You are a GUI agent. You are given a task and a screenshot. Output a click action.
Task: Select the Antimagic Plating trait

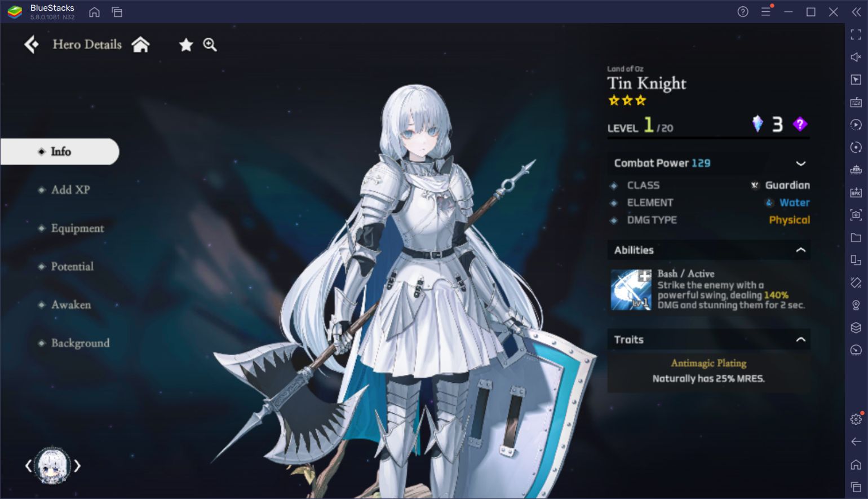tap(708, 364)
